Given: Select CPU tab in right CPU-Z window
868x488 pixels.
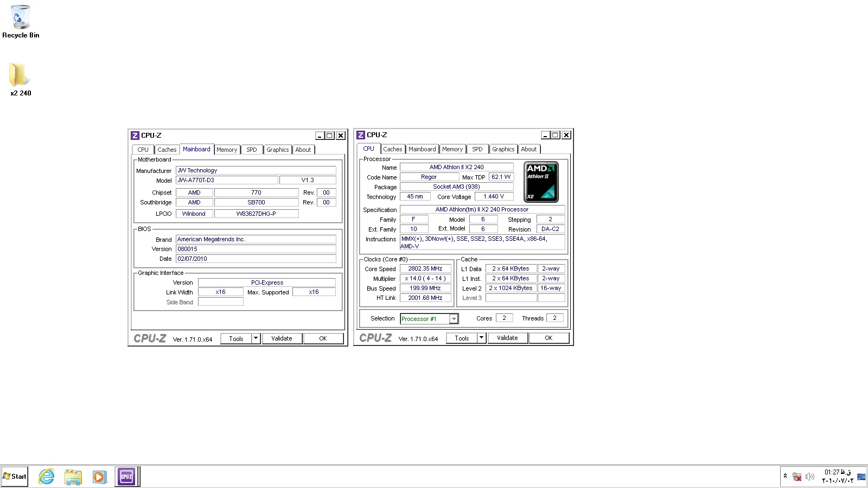Looking at the screenshot, I should point(369,149).
